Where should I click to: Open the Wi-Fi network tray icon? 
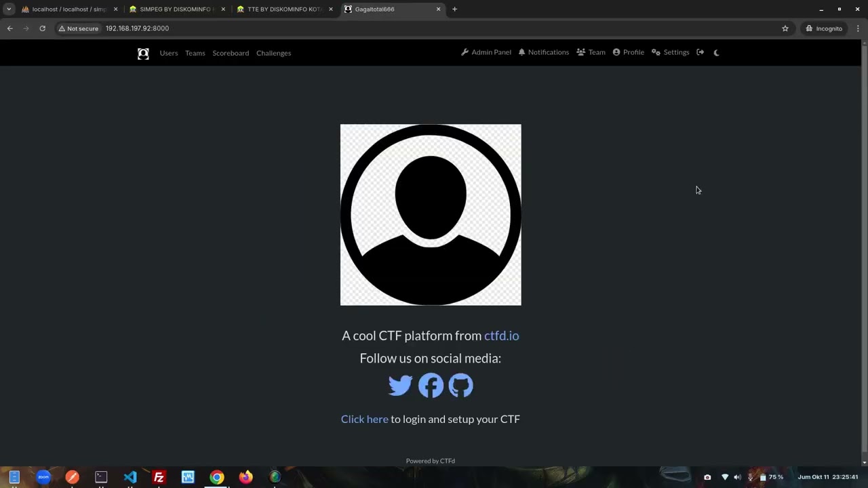tap(725, 477)
